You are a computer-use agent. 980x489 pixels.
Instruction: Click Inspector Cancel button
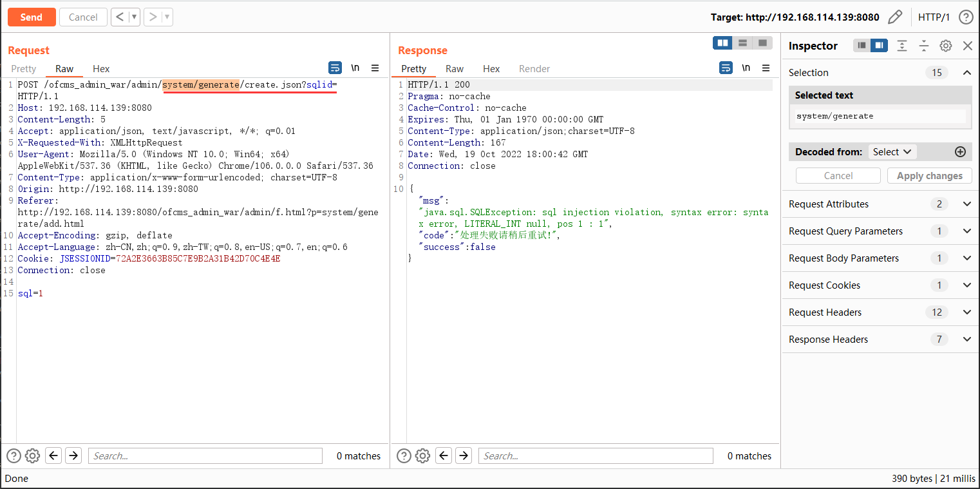[x=838, y=176]
